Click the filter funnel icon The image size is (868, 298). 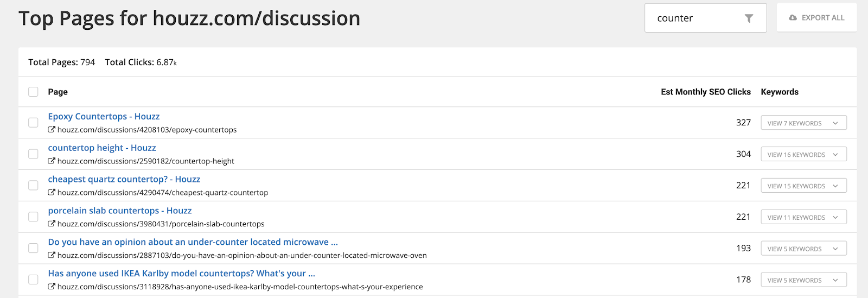[749, 18]
